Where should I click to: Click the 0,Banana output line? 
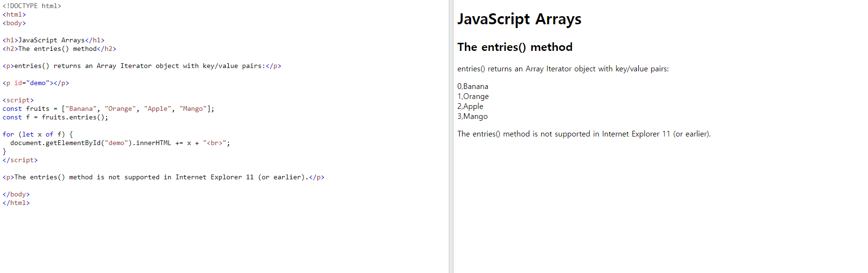coord(473,87)
